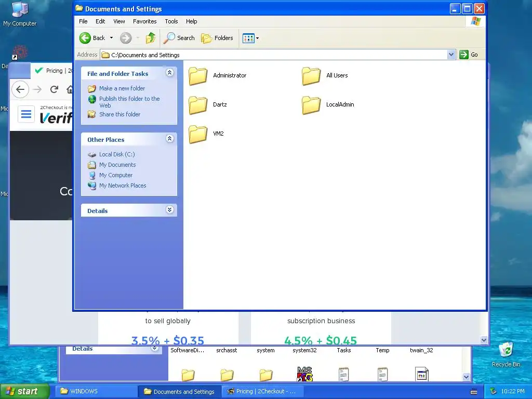Image resolution: width=532 pixels, height=399 pixels.
Task: Select twain_32 label in WINDOWS window
Action: point(421,351)
